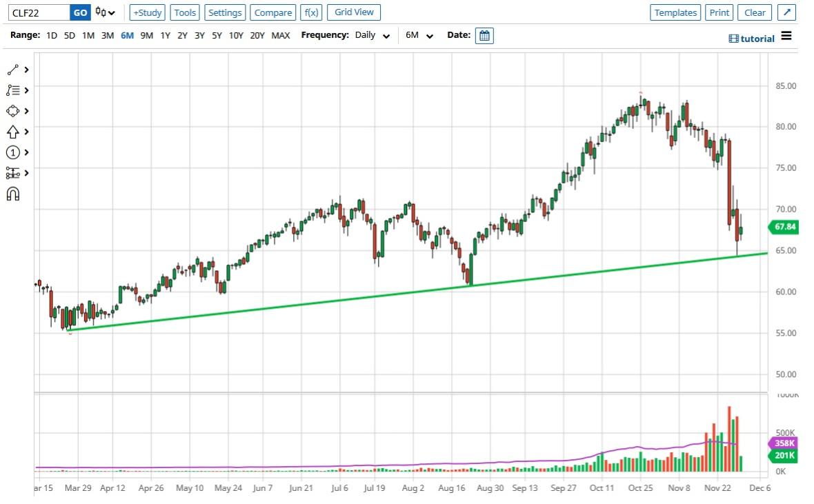Open the hamburger menu icon
The image size is (814, 504).
tap(786, 36)
